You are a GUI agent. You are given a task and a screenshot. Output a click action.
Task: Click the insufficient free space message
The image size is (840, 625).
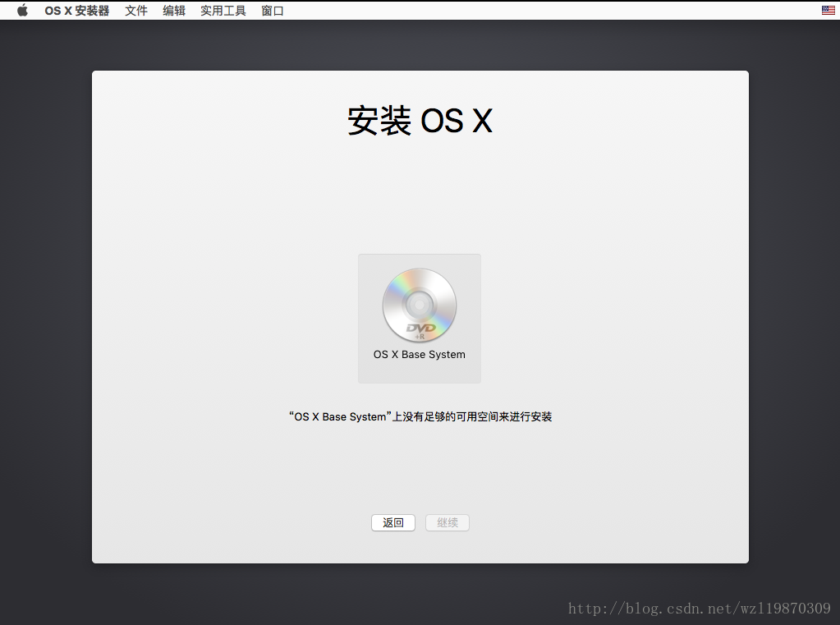pyautogui.click(x=420, y=416)
